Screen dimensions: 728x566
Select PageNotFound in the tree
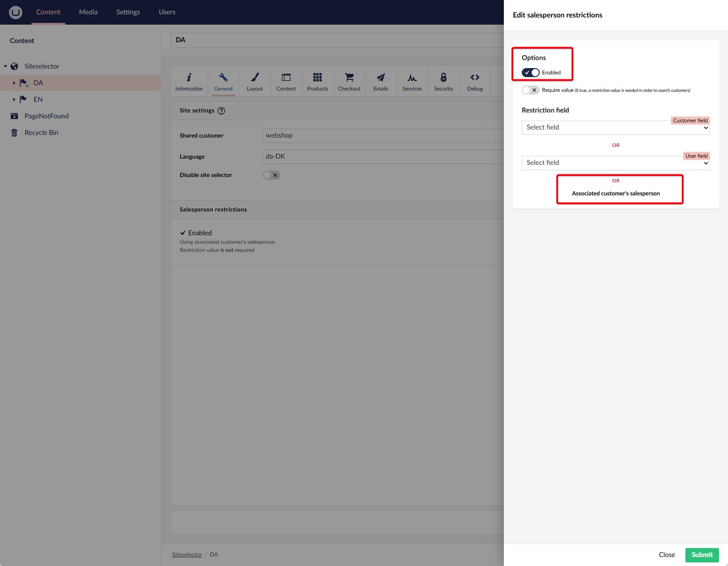point(47,116)
